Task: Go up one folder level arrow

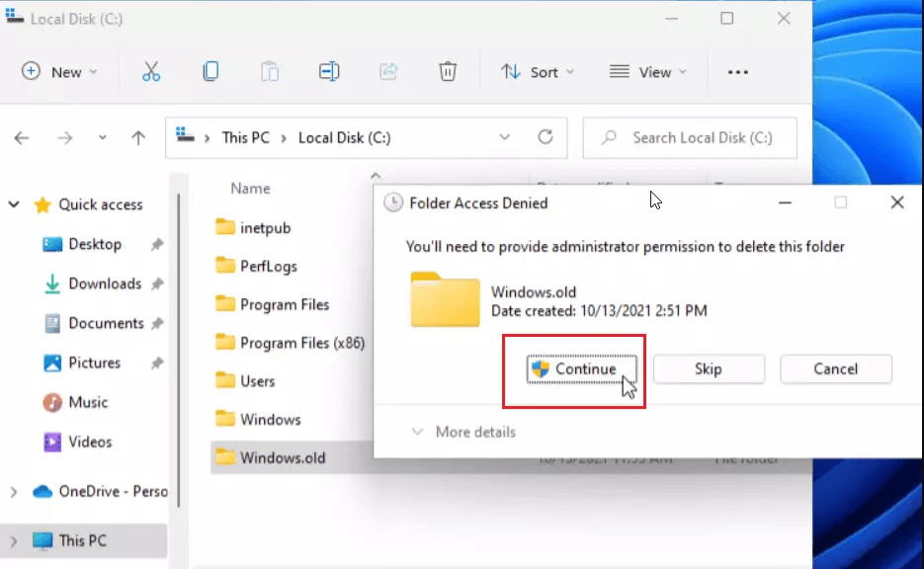Action: (x=138, y=138)
